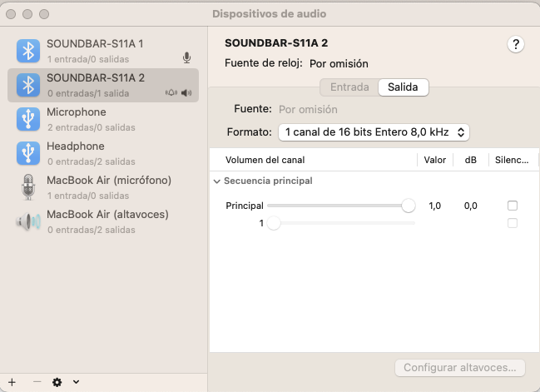Select SOUNDBAR-S11A 1 device name
Screen dimensions: 540x392
click(x=95, y=44)
